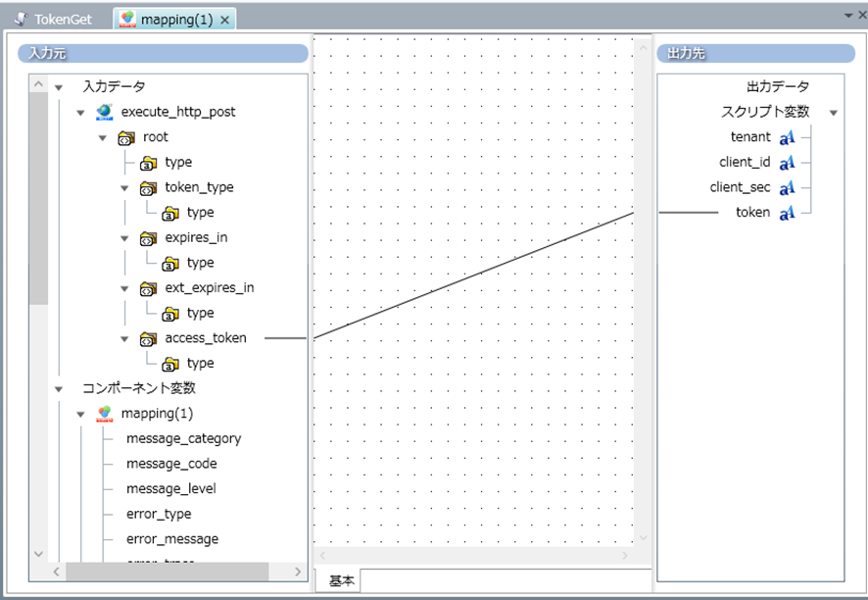Close the mapping(1) tab
The height and width of the screenshot is (600, 868).
pos(225,20)
